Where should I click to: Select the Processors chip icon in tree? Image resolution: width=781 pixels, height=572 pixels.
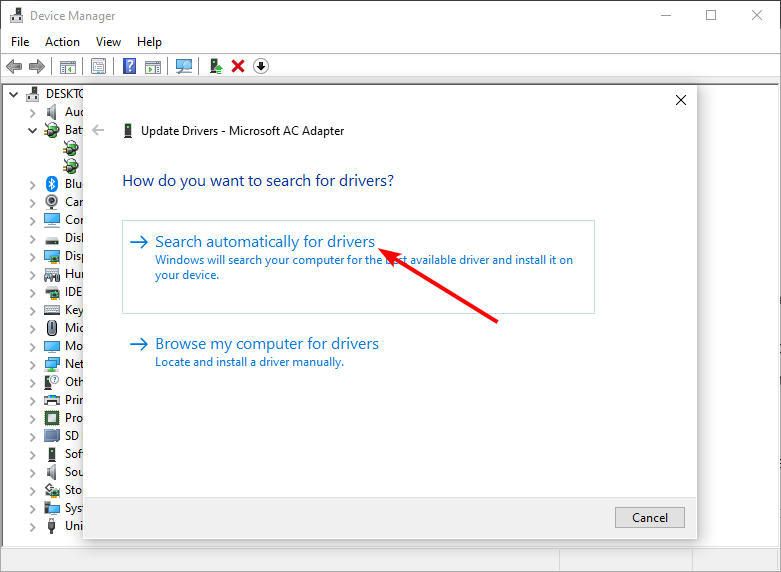52,418
